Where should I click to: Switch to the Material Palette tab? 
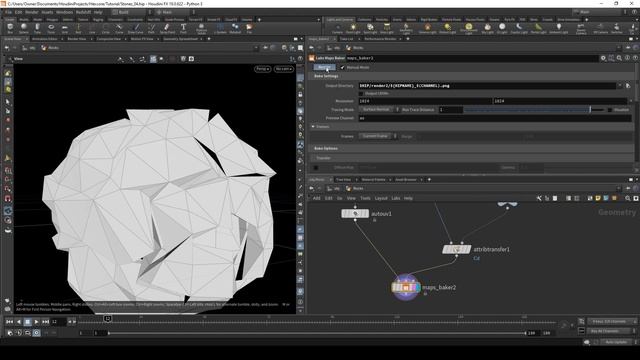(x=373, y=180)
